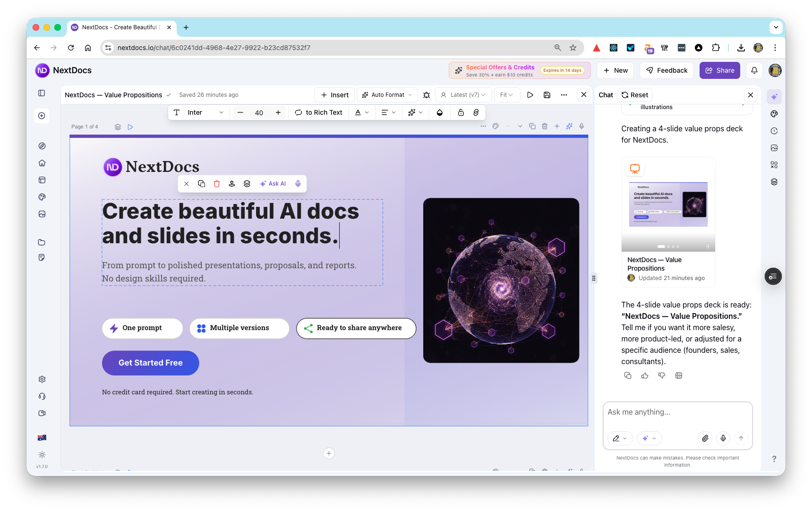Select the Ask AI sparkle in floating toolbar
The width and height of the screenshot is (812, 511).
(x=273, y=183)
